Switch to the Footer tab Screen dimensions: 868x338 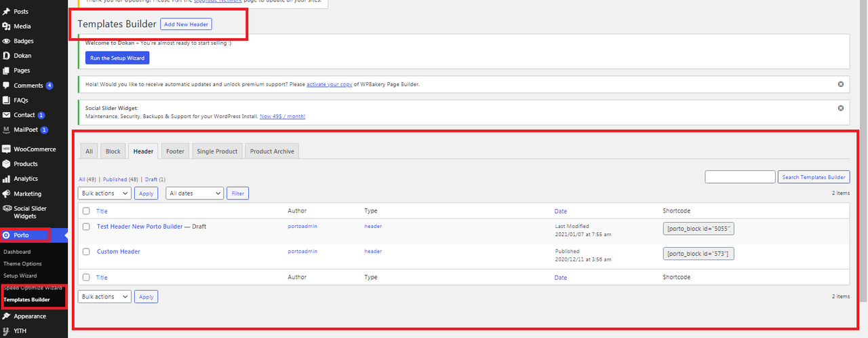click(176, 151)
